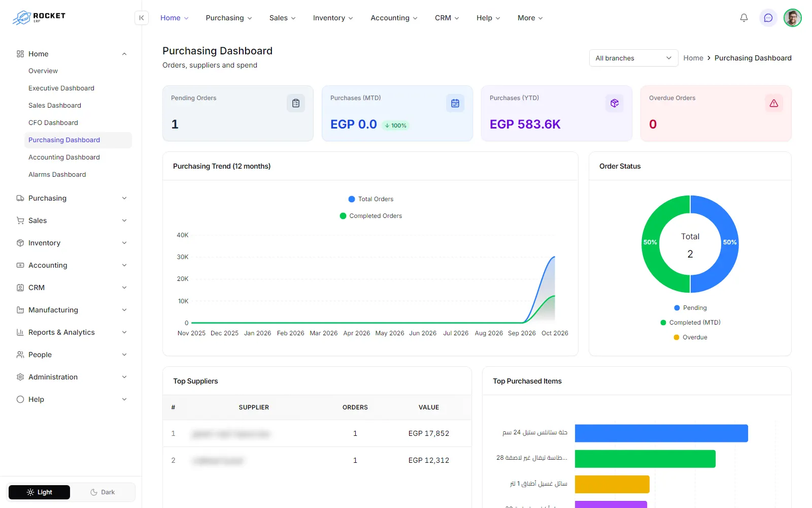Screen dimensions: 812x508
Task: Click the Pending Orders clipboard icon
Action: [x=296, y=103]
